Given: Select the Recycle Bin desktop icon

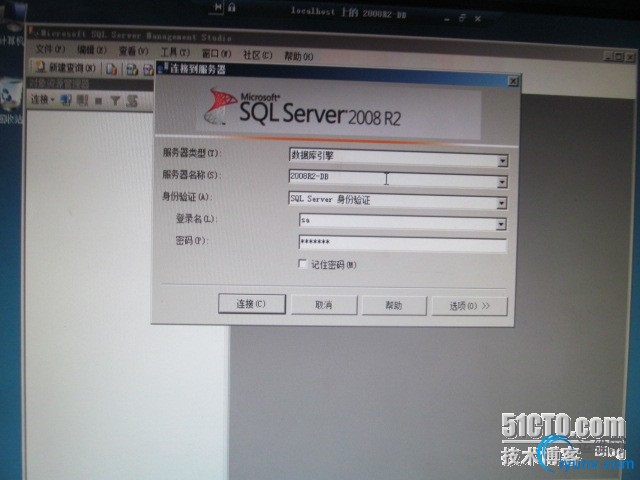Looking at the screenshot, I should [11, 95].
